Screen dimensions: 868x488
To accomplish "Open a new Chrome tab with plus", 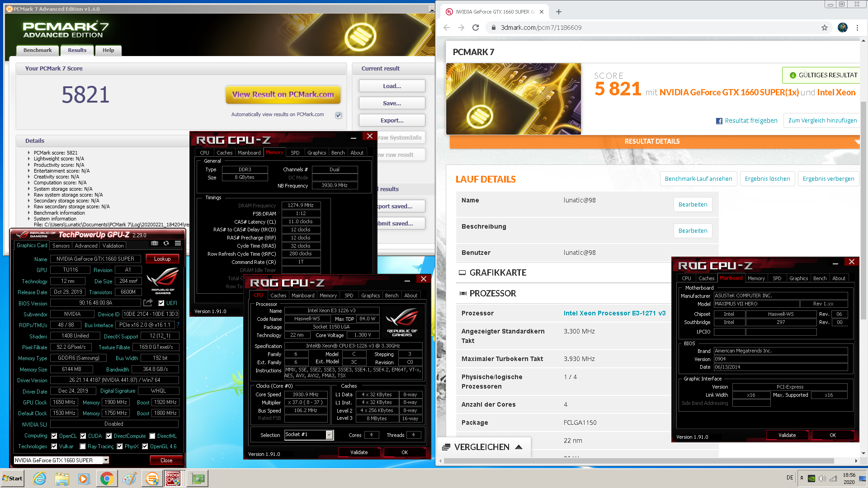I will [559, 12].
